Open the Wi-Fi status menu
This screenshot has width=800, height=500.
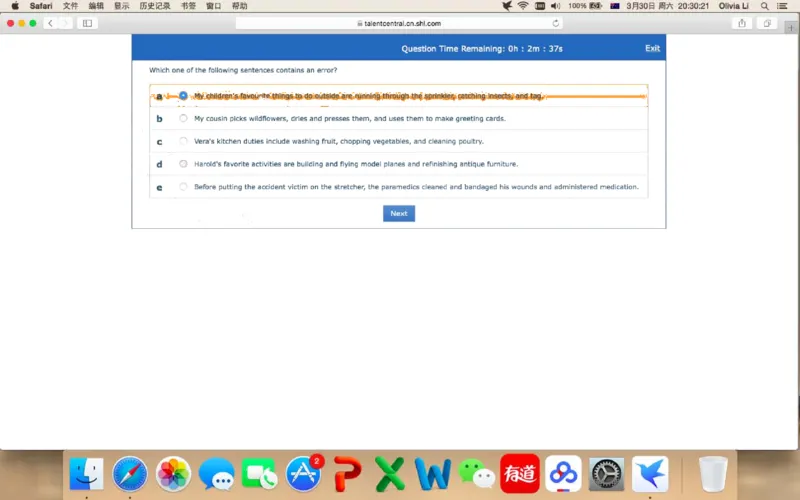tap(522, 6)
